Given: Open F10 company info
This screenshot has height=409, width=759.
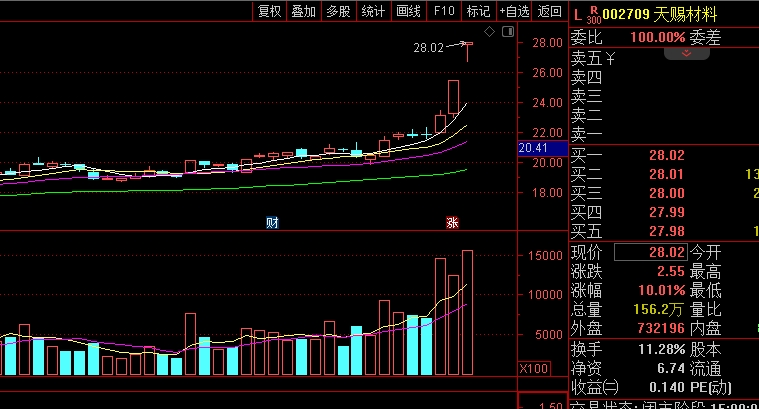Looking at the screenshot, I should tap(444, 11).
